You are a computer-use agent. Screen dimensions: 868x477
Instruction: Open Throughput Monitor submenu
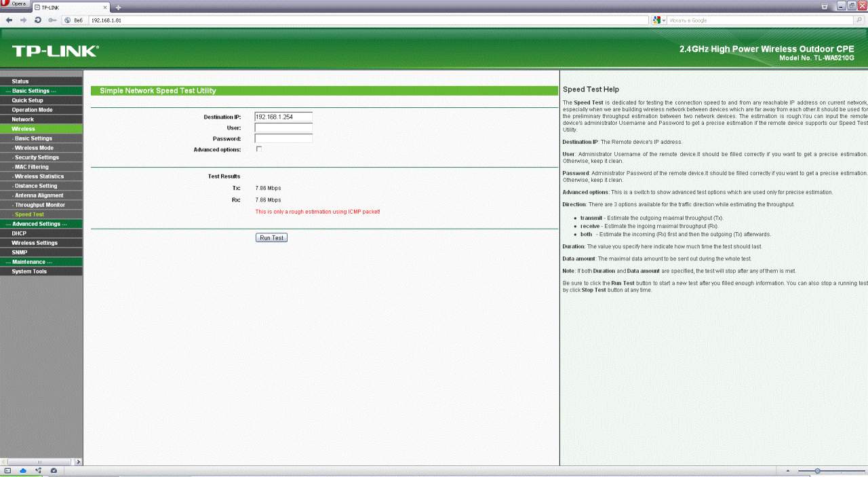pyautogui.click(x=41, y=205)
